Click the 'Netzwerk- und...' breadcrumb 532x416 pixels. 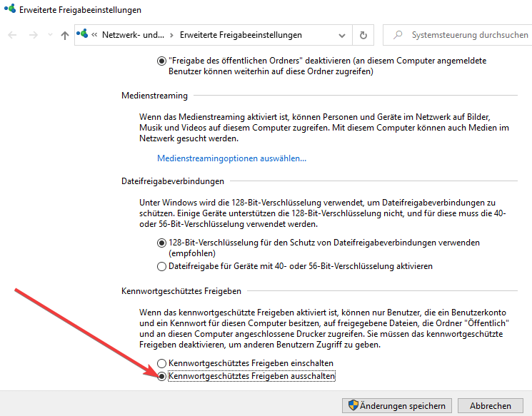pos(133,35)
